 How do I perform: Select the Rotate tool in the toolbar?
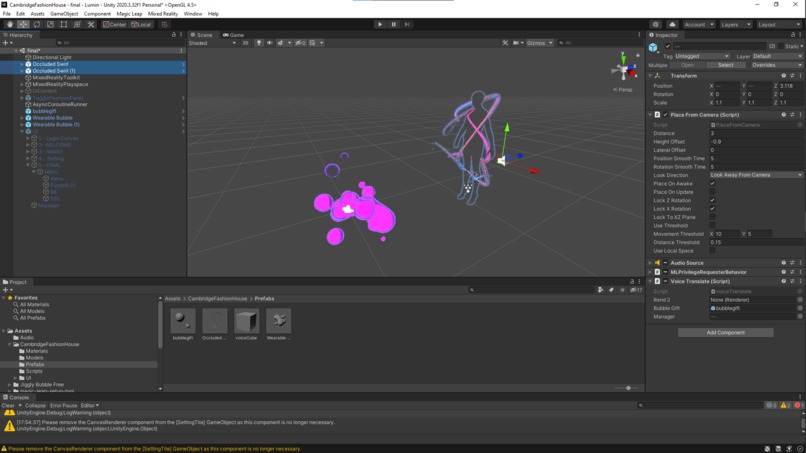pyautogui.click(x=36, y=24)
